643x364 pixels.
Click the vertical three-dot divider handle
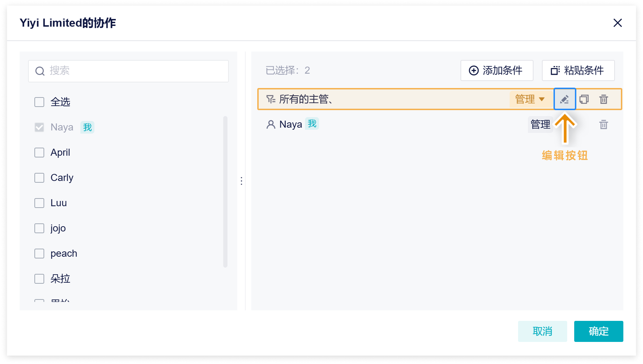[x=241, y=181]
